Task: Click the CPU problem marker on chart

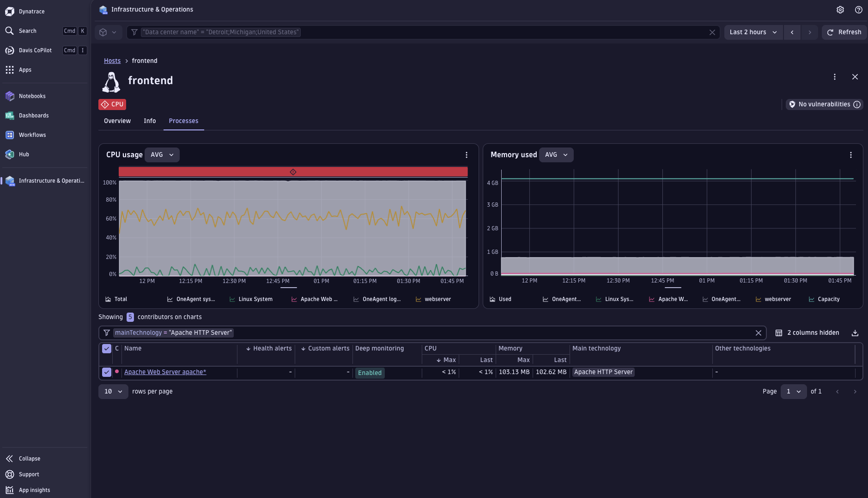Action: pyautogui.click(x=293, y=172)
